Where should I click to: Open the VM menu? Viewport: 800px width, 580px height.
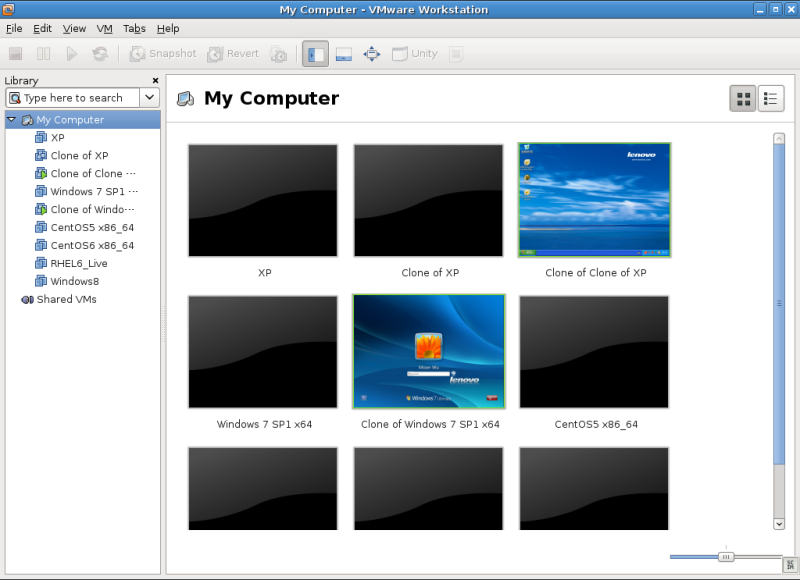point(104,29)
